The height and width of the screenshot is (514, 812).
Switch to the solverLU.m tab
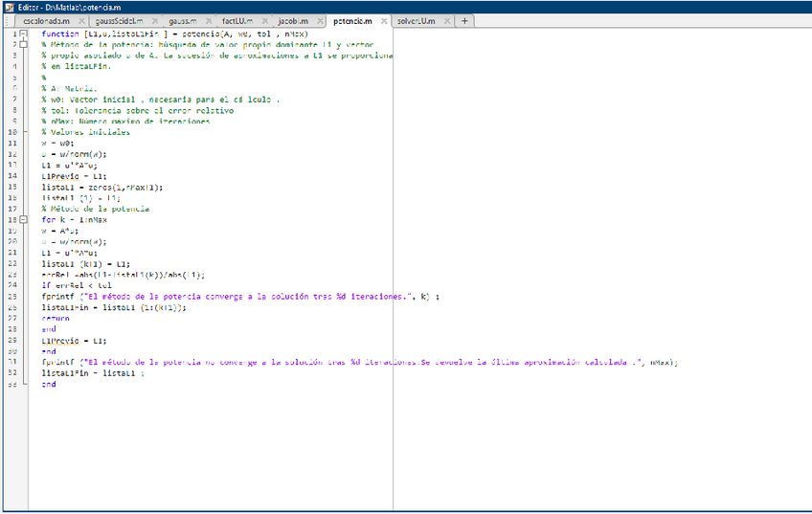coord(415,20)
